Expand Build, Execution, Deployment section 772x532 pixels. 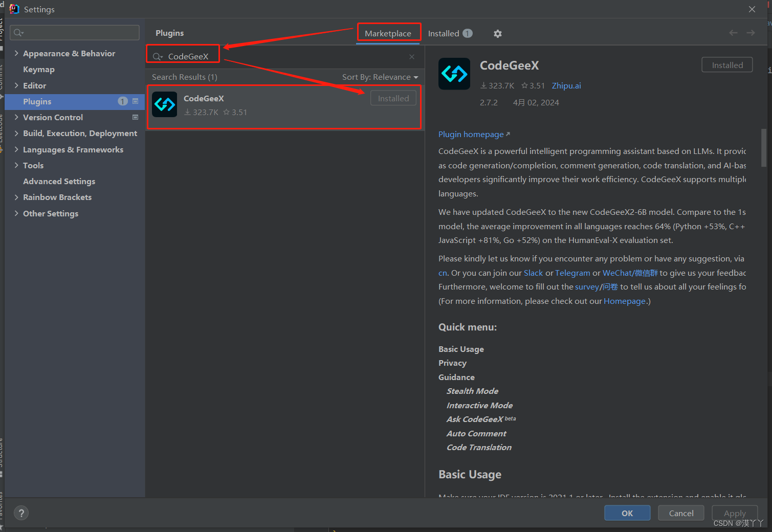click(16, 133)
